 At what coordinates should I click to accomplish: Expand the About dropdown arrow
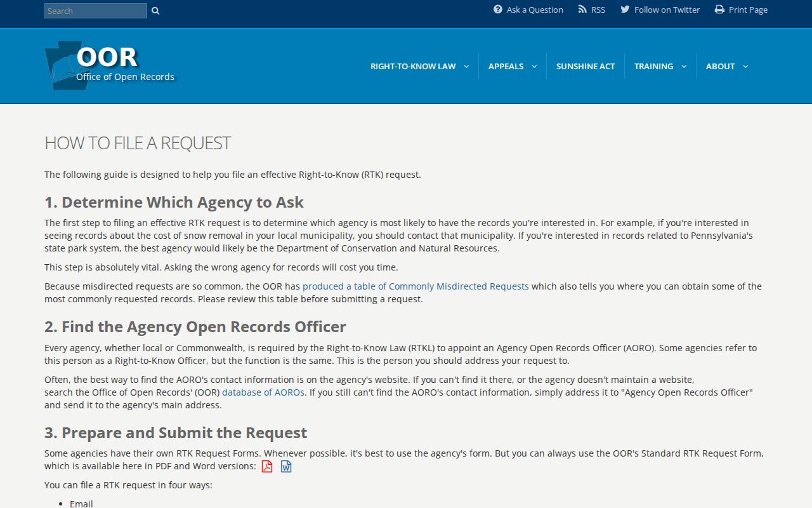[745, 66]
